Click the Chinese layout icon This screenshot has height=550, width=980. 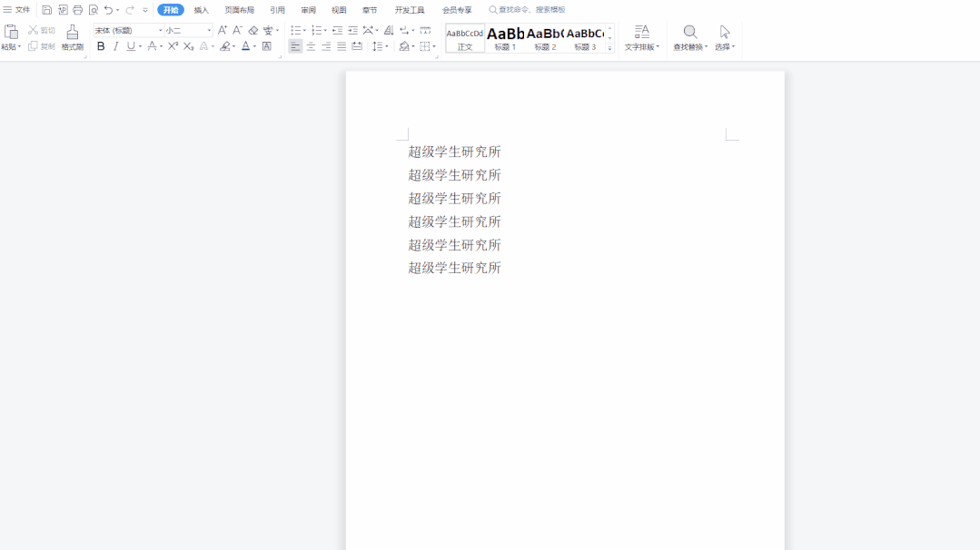[x=368, y=30]
